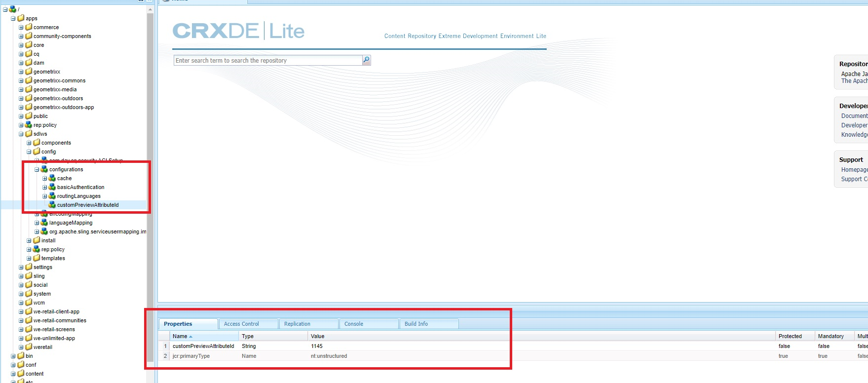
Task: Select the we-unlimited-app tree item
Action: tap(54, 338)
